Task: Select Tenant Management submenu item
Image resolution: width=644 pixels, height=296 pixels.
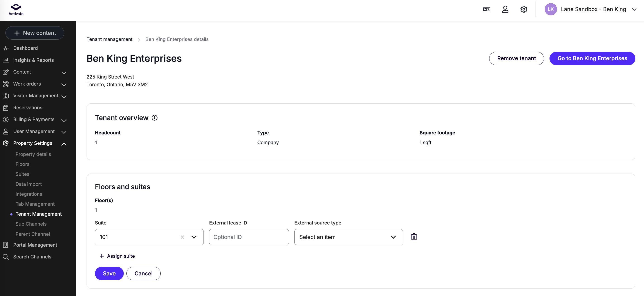Action: pyautogui.click(x=39, y=214)
